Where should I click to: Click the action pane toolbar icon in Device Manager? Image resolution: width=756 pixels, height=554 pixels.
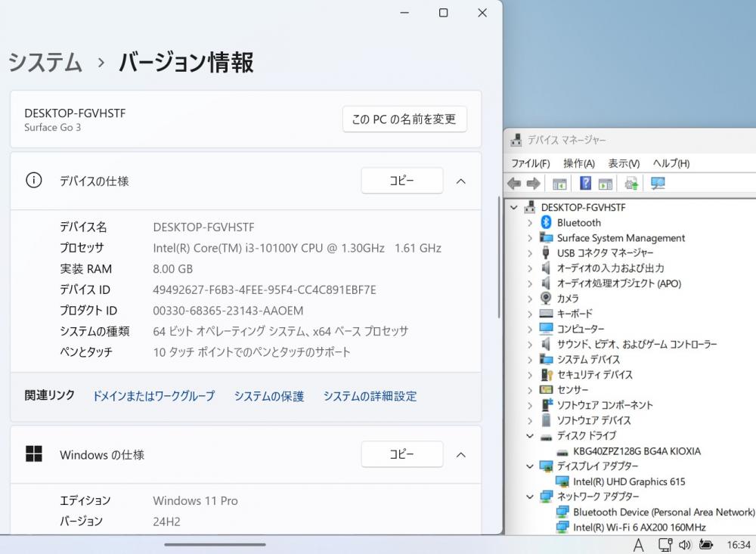tap(605, 183)
